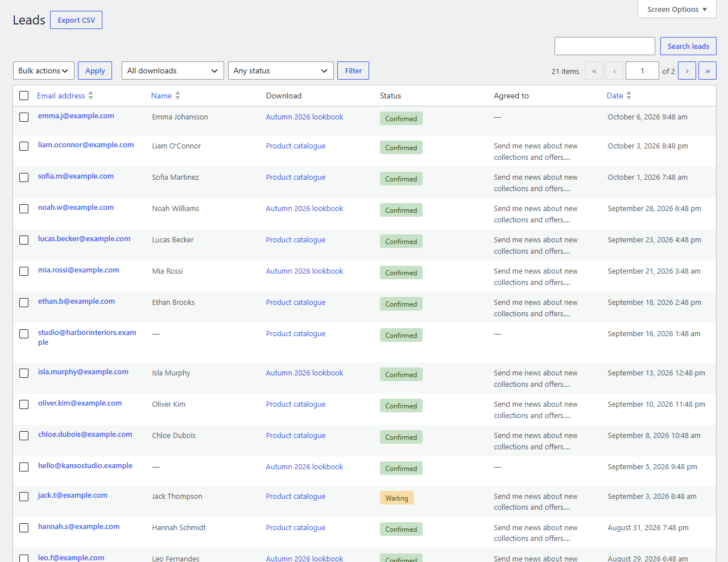Select the row checkbox for Sofia Martinez

coord(24,177)
